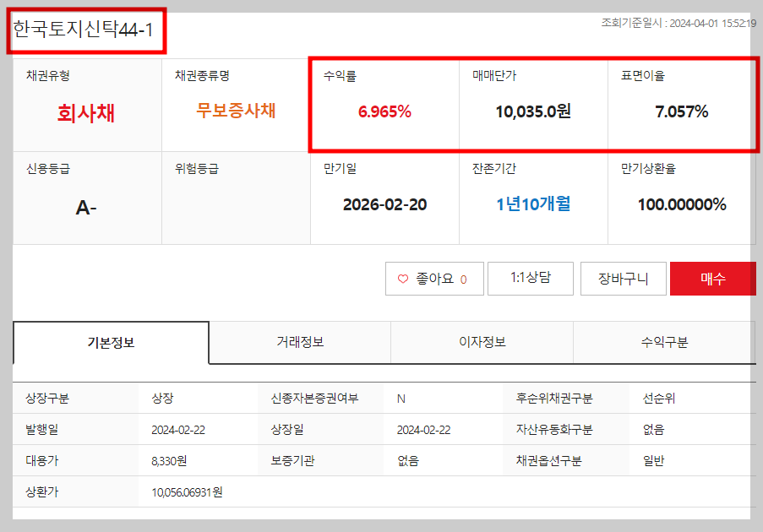Click the 7.057% coupon rate value

[682, 111]
